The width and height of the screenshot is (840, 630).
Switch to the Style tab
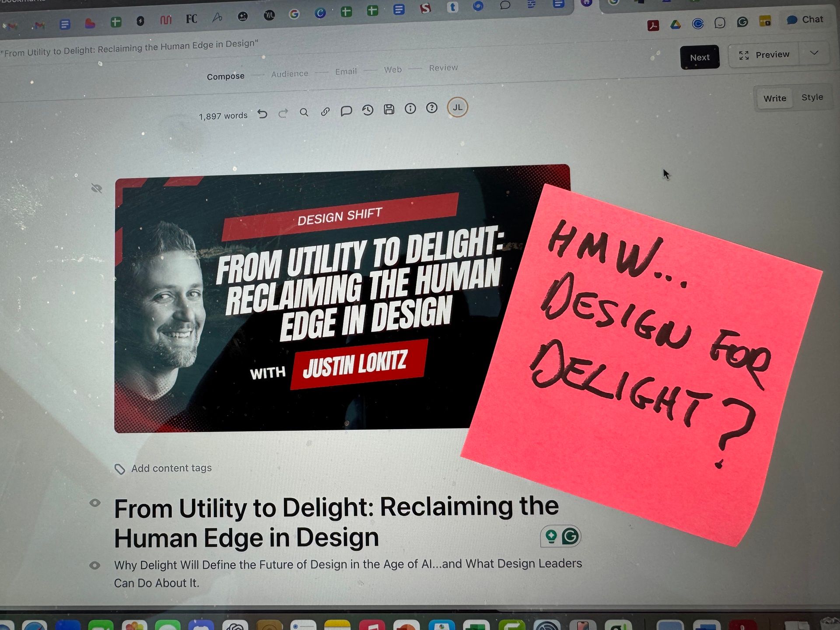point(812,97)
